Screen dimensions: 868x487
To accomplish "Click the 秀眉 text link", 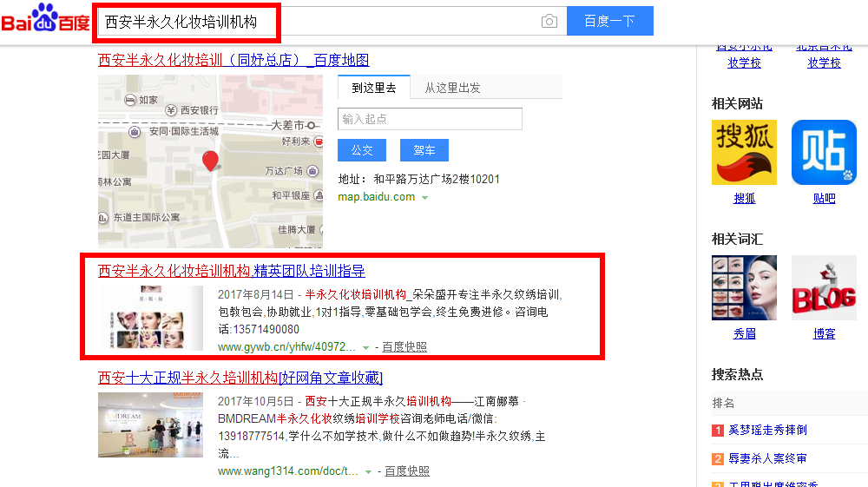I will tap(744, 333).
